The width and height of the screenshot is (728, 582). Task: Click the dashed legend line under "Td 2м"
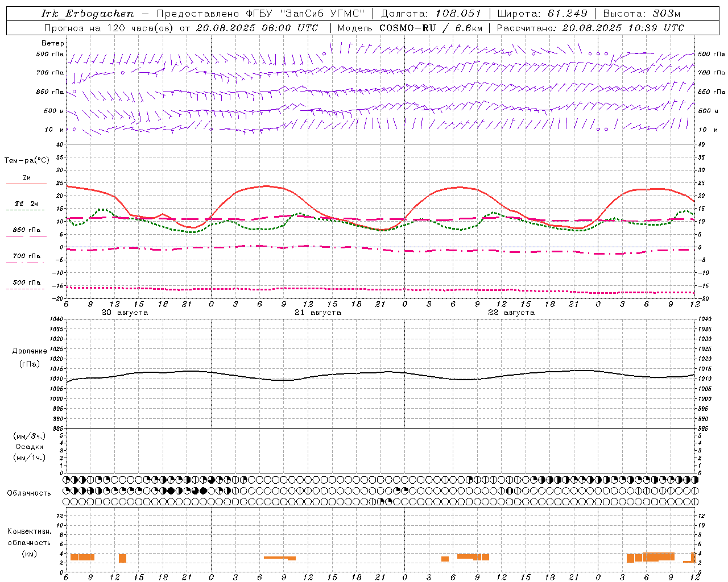26,210
